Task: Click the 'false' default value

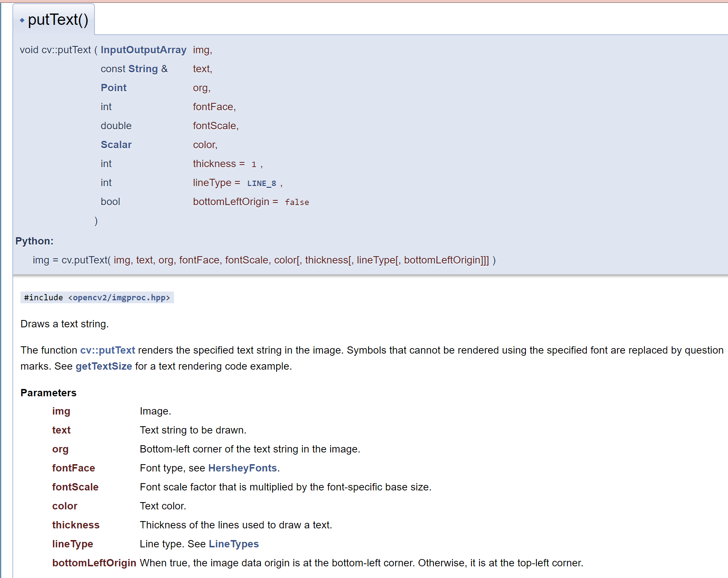Action: pyautogui.click(x=297, y=202)
